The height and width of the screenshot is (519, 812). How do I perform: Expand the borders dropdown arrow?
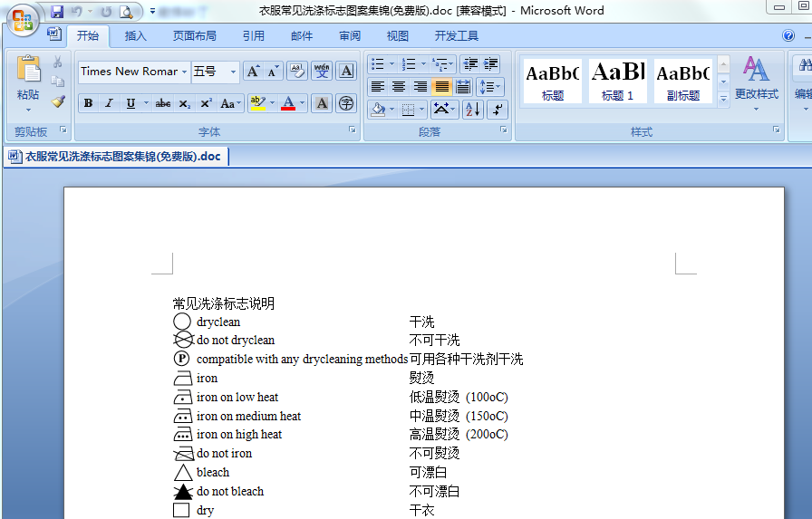click(x=422, y=110)
